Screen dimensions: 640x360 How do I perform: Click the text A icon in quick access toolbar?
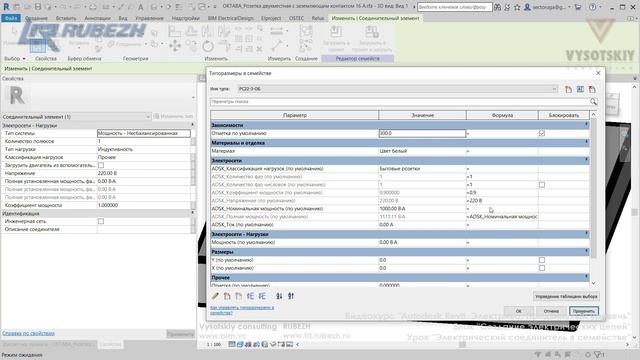click(140, 7)
